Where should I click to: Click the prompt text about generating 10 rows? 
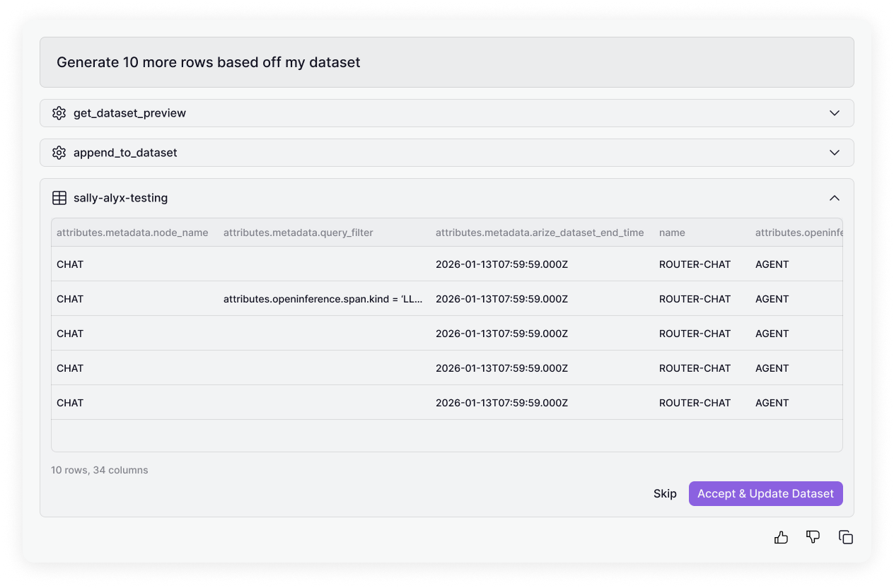pos(209,62)
